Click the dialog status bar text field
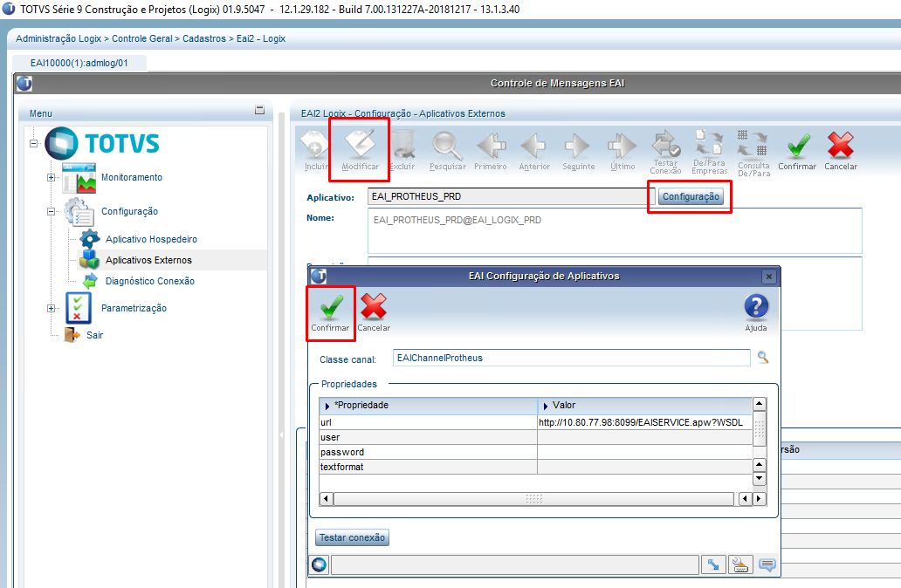901x588 pixels. tap(515, 565)
